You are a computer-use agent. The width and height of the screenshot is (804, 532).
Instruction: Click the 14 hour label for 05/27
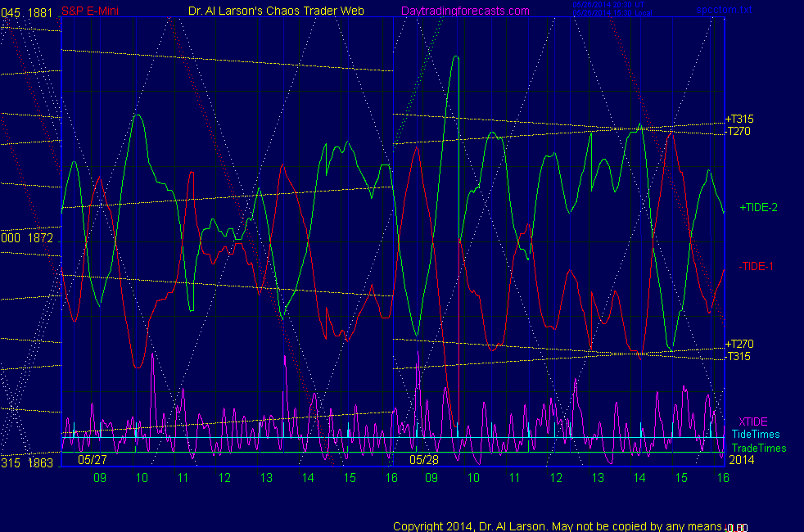[308, 478]
